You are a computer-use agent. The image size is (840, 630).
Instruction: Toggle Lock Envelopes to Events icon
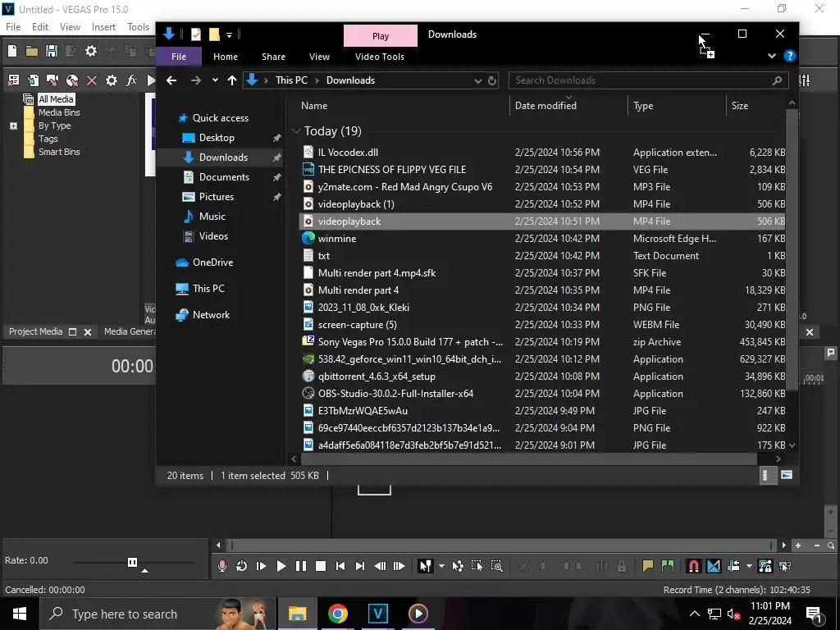(x=765, y=566)
